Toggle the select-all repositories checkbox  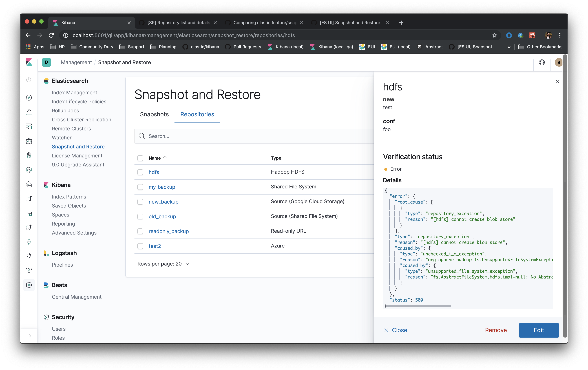(140, 158)
